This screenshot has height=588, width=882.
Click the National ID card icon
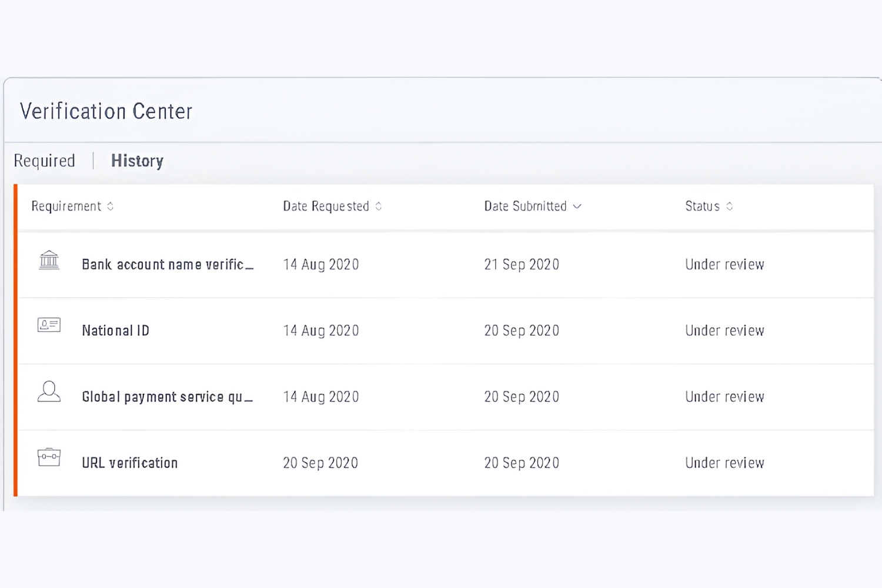pos(49,325)
